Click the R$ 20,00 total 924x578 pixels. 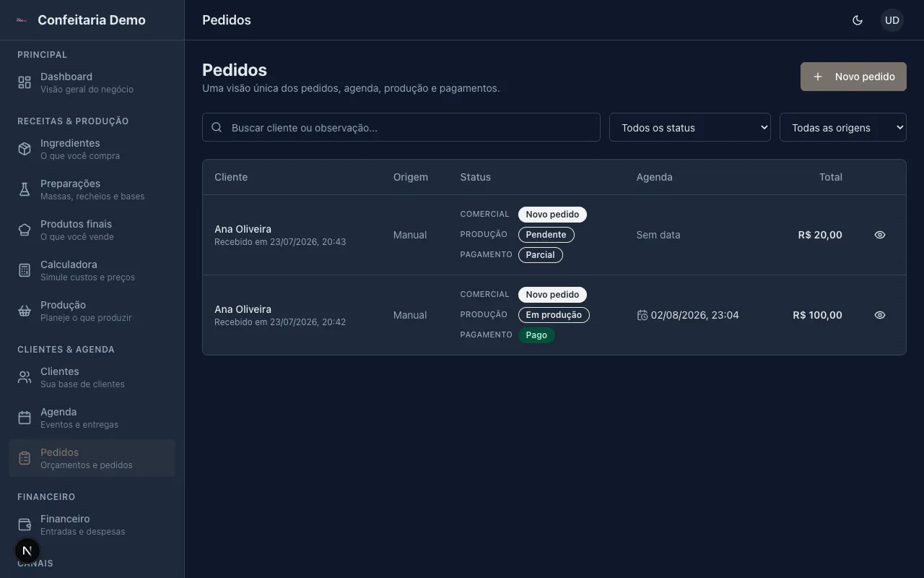click(x=820, y=235)
